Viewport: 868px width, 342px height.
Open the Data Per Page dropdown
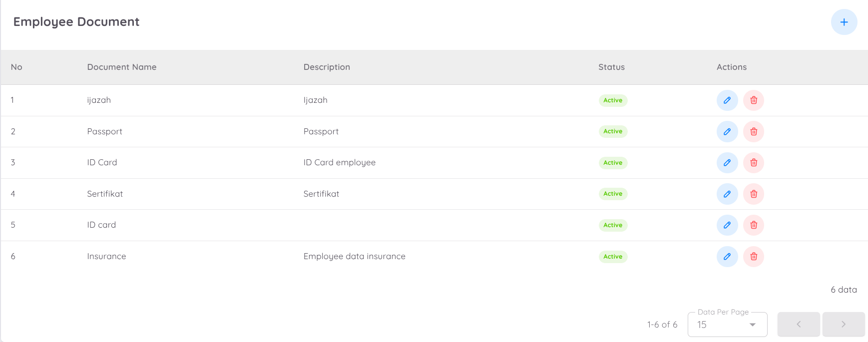pyautogui.click(x=727, y=325)
